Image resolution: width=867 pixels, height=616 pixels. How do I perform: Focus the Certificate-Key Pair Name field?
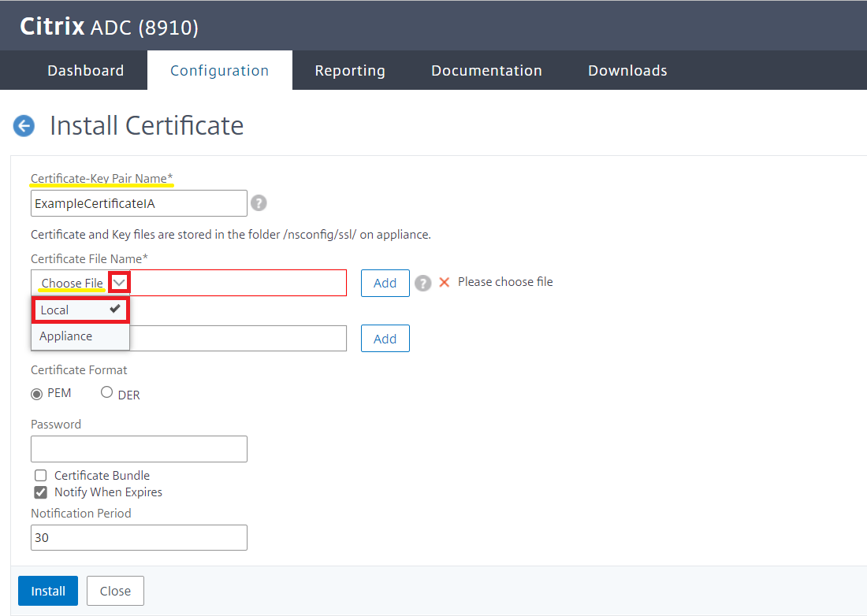tap(139, 203)
